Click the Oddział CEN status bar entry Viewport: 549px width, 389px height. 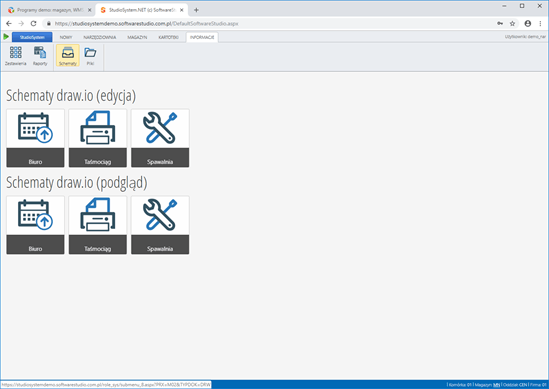(515, 385)
